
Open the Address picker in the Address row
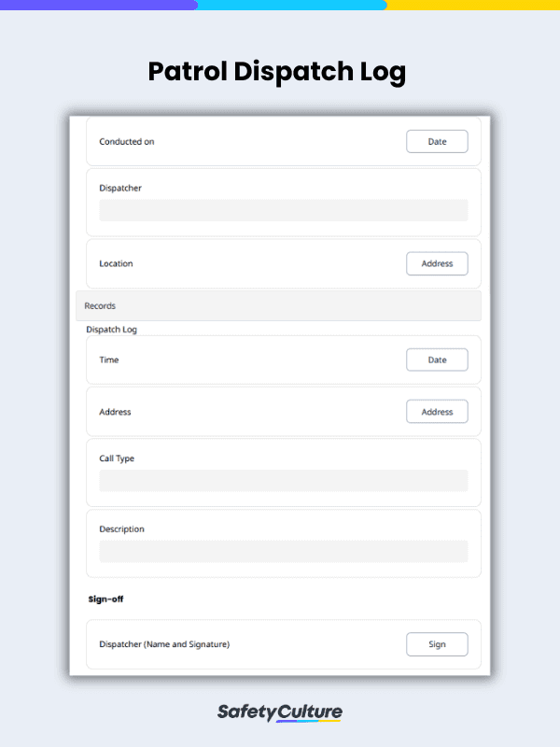pos(437,411)
